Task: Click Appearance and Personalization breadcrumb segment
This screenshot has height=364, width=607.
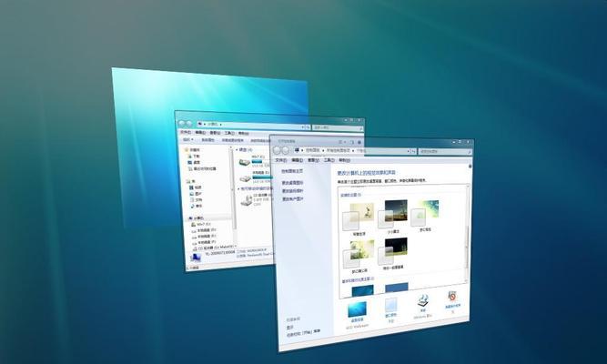Action: (x=338, y=150)
